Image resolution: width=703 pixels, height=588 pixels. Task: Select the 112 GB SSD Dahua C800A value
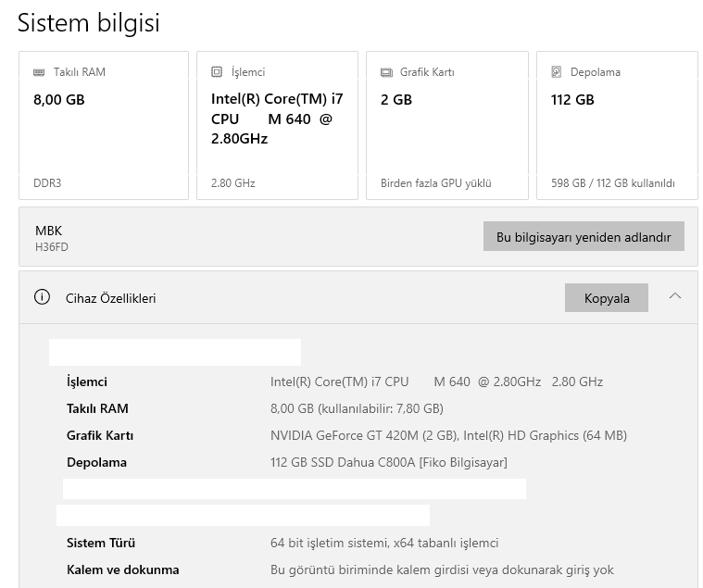(x=388, y=462)
